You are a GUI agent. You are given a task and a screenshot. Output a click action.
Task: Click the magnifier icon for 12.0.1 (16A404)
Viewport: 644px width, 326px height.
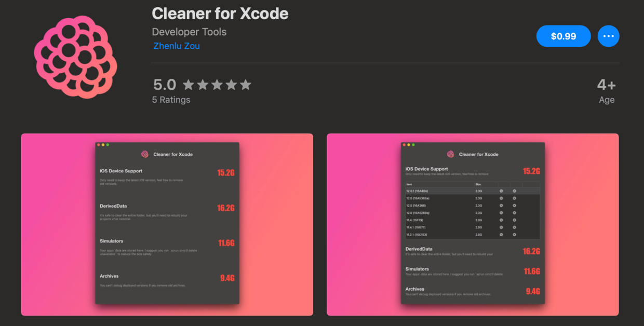[x=501, y=191]
